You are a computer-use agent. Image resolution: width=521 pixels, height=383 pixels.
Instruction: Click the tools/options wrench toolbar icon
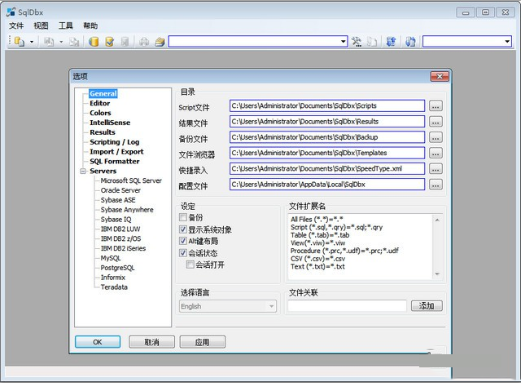pos(356,42)
